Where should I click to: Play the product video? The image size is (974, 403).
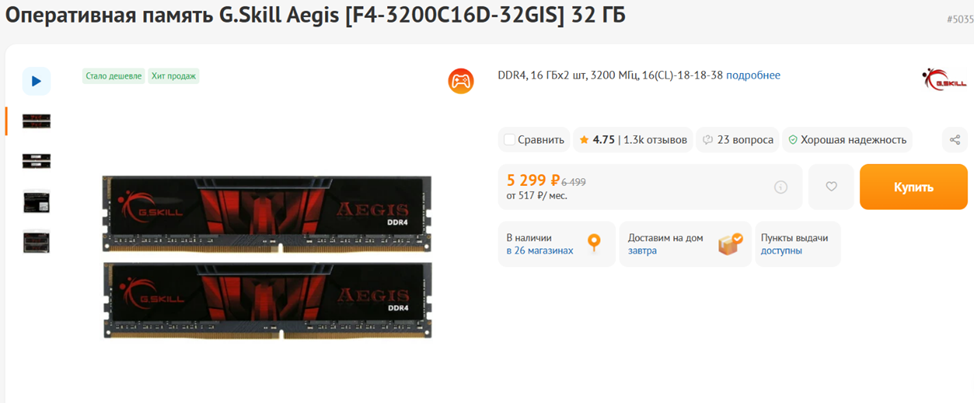[36, 81]
